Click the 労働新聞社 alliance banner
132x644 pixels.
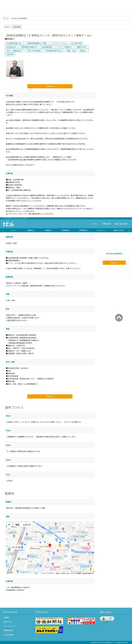click(49, 621)
